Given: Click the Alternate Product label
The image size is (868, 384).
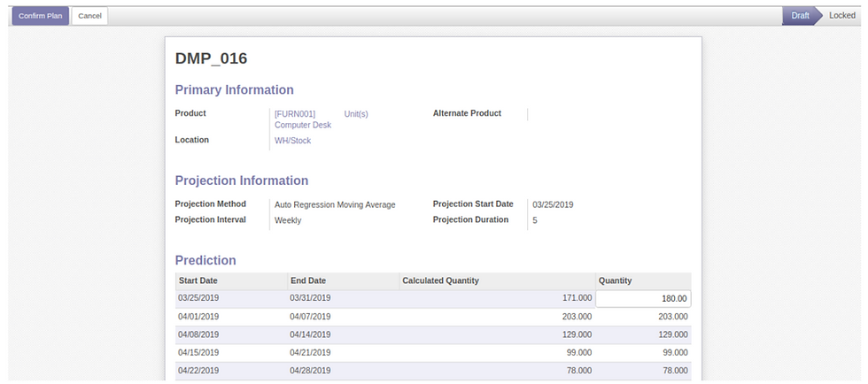Looking at the screenshot, I should 468,113.
